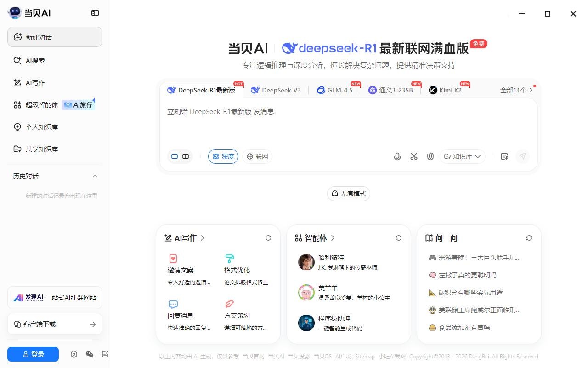This screenshot has height=368, width=588.
Task: Click the send message arrow icon
Action: click(522, 156)
